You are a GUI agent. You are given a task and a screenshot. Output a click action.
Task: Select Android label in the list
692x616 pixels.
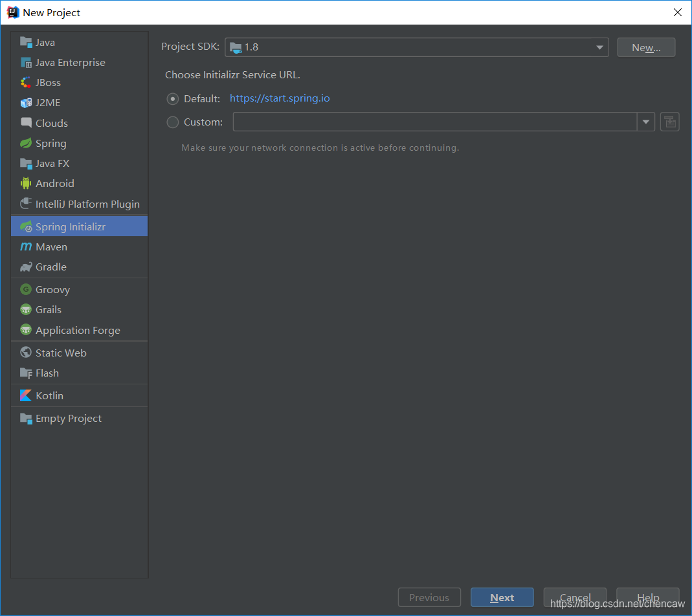coord(55,183)
